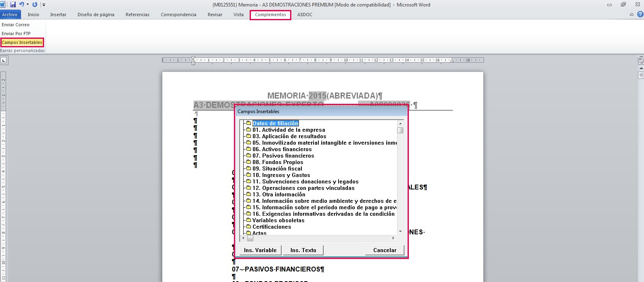Screen dimensions: 644x282
Task: Click the tab selector icon by ruler
Action: pyautogui.click(x=4, y=60)
